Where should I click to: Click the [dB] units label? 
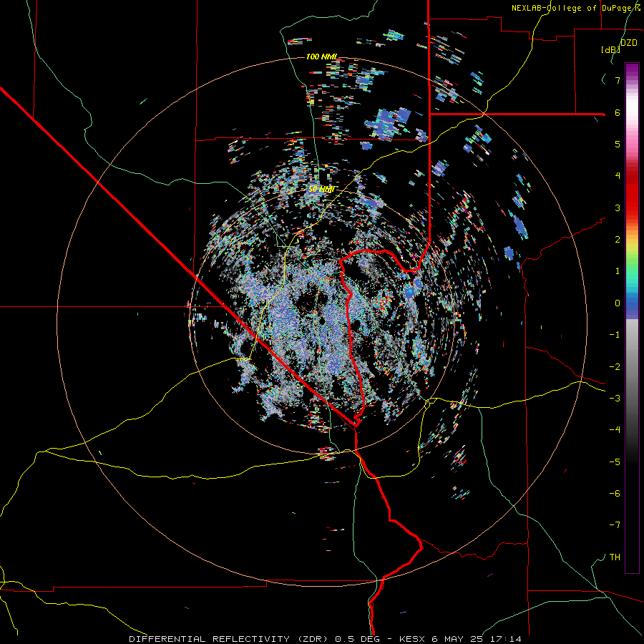point(611,49)
